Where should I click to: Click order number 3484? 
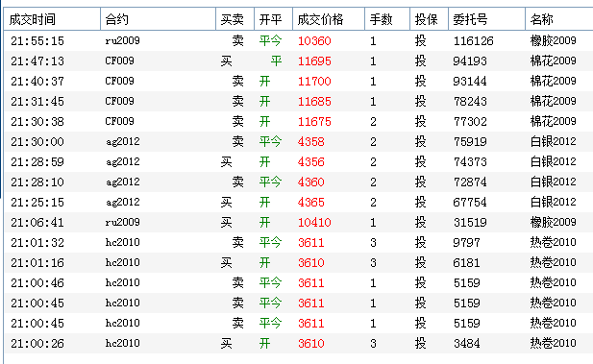click(467, 343)
